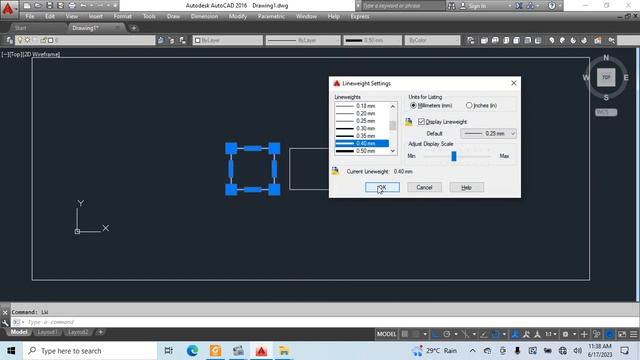Click the volume speaker tray icon
The image size is (640, 360).
[x=577, y=351]
